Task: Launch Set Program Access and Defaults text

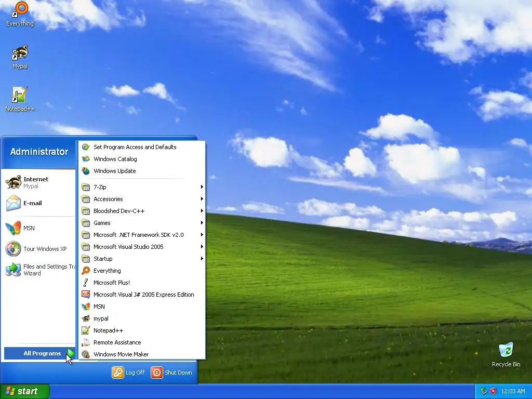Action: coord(135,147)
